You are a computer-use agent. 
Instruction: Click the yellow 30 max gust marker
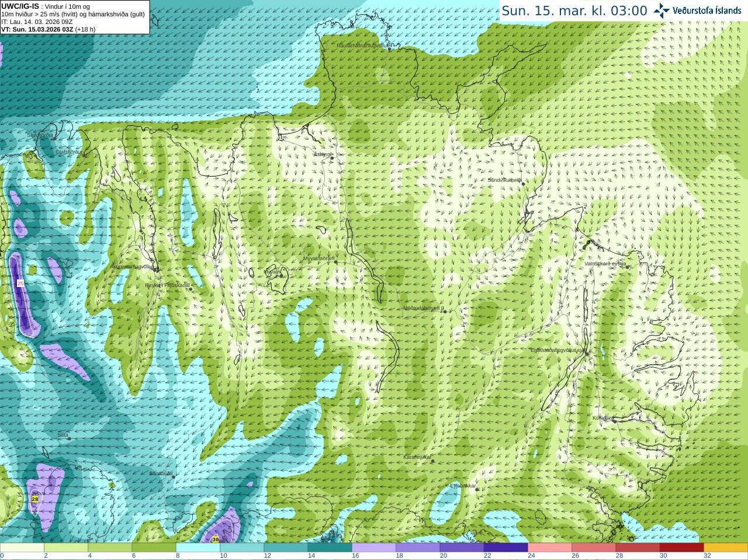pyautogui.click(x=216, y=540)
